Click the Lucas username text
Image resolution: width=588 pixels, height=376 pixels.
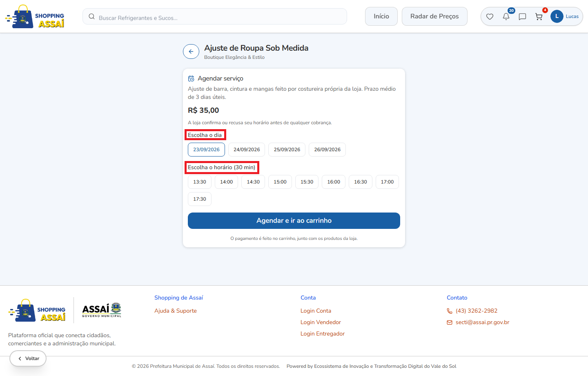click(572, 17)
